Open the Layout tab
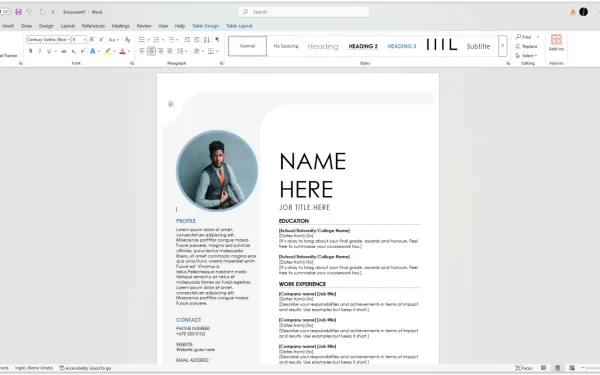The height and width of the screenshot is (375, 600). [x=67, y=26]
